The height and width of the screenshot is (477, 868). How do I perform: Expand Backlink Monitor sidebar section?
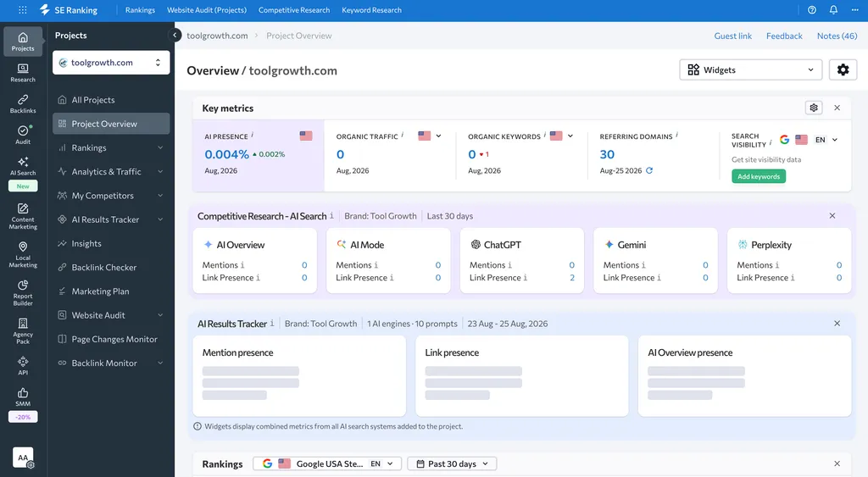click(160, 363)
